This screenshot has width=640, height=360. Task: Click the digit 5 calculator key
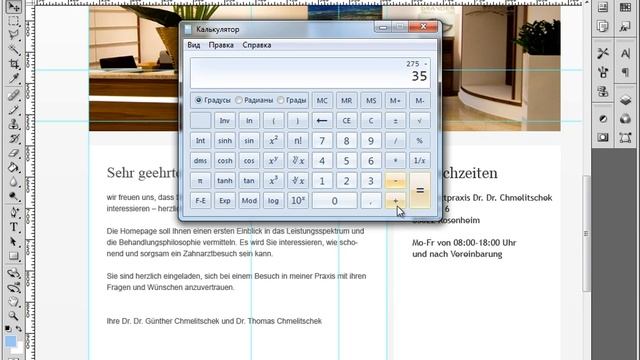pyautogui.click(x=347, y=160)
